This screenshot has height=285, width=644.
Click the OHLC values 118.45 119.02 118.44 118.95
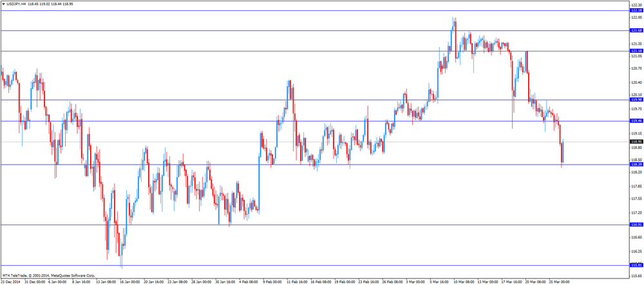coord(50,3)
